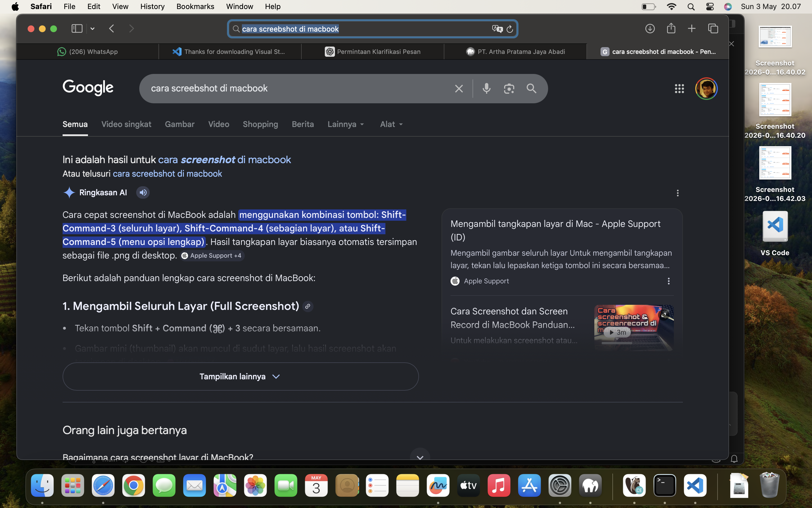Copy link for Mengambil Seluruh Layar heading
This screenshot has width=812, height=508.
click(308, 306)
